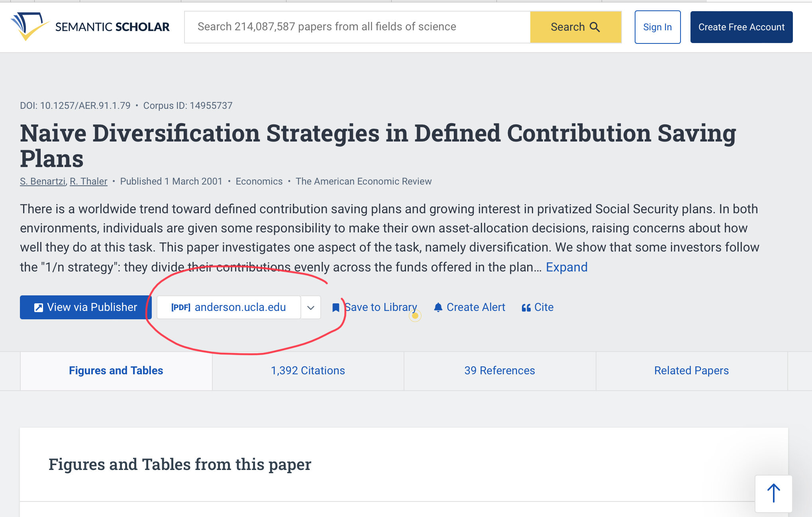Open the Related Papers tab
Screen dimensions: 812x517
[691, 371]
